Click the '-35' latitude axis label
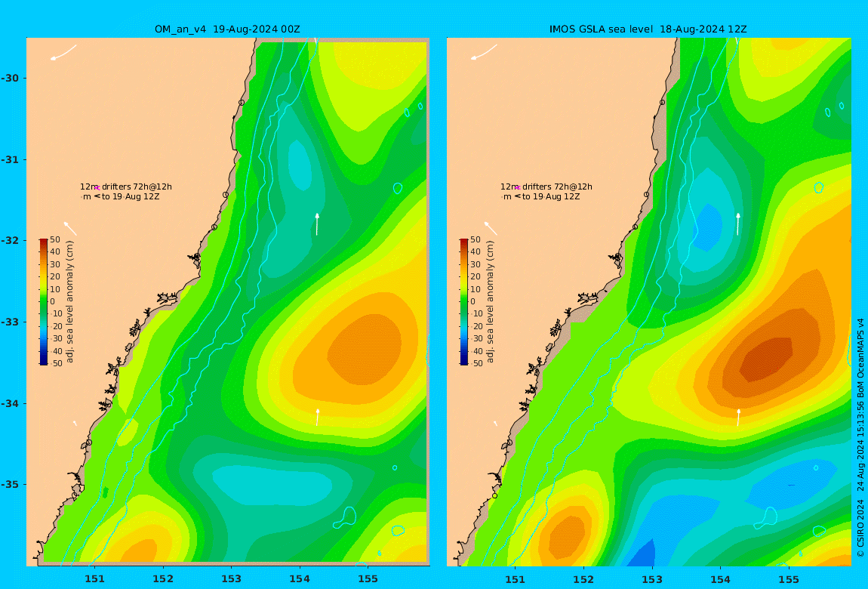The height and width of the screenshot is (589, 868). click(10, 484)
